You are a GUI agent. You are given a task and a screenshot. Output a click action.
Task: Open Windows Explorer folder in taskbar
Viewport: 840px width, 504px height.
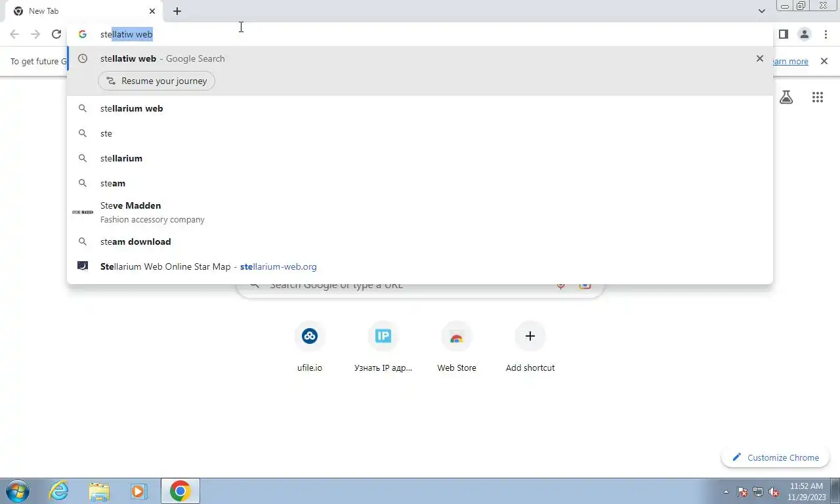(99, 491)
